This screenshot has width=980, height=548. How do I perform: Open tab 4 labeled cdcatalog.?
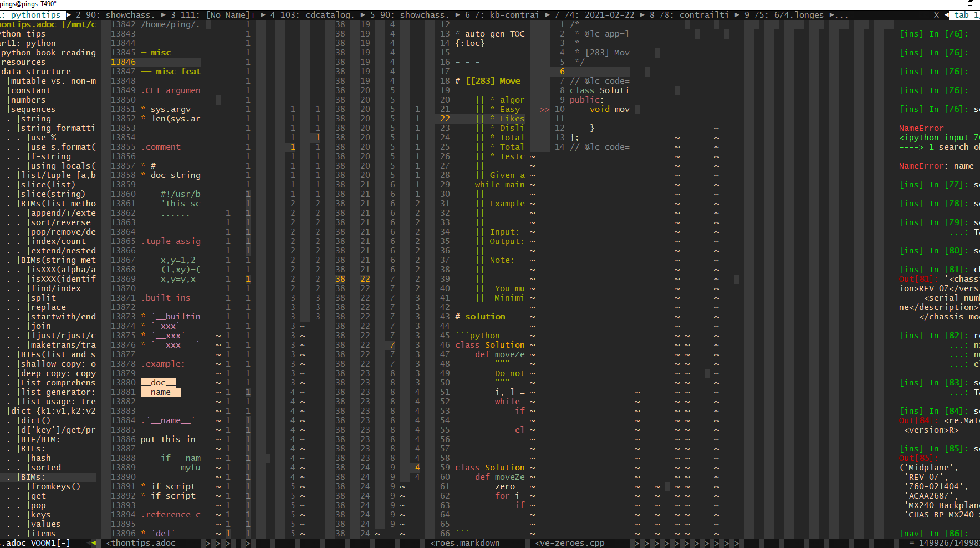[x=312, y=15]
